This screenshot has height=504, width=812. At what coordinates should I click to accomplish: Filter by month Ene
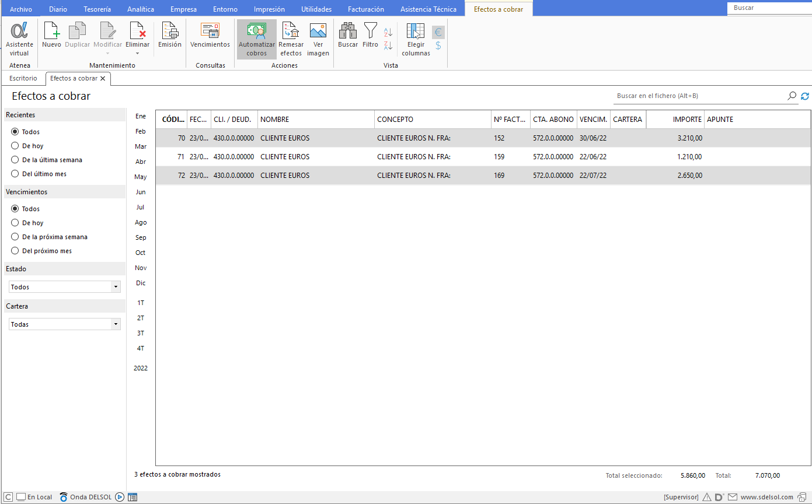tap(141, 116)
